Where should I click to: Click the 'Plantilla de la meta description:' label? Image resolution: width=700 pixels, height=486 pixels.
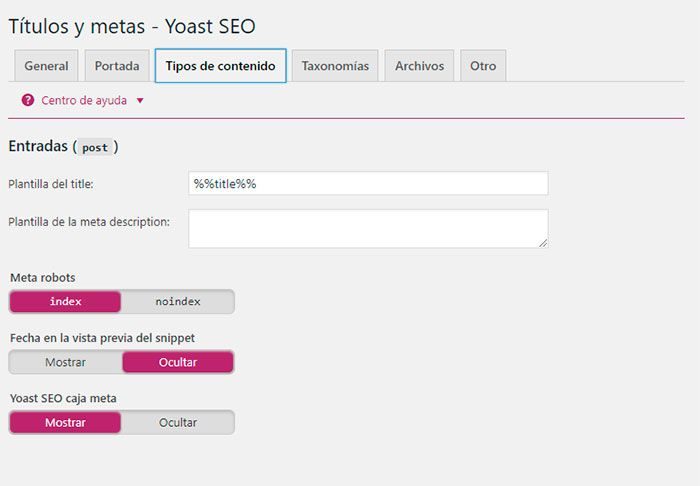pos(89,222)
